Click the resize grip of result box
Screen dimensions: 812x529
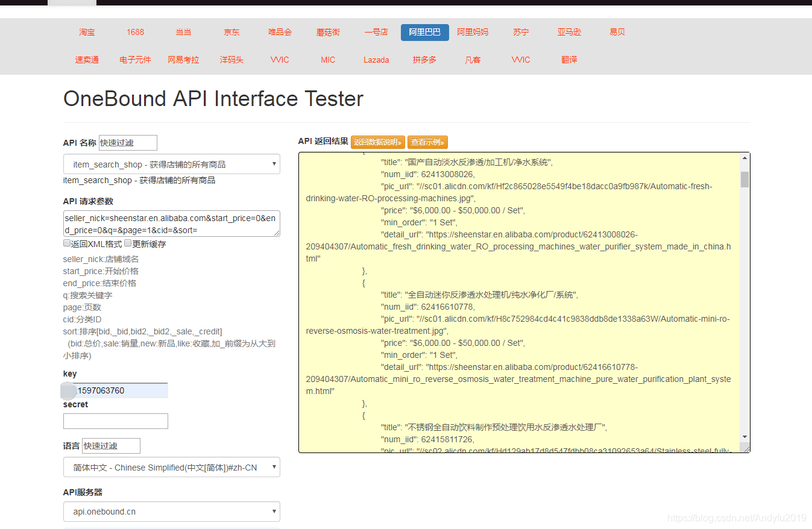[746, 448]
